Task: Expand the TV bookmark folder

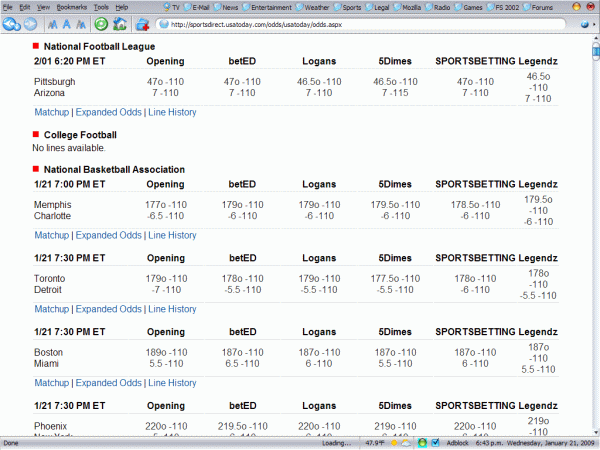Action: (171, 7)
